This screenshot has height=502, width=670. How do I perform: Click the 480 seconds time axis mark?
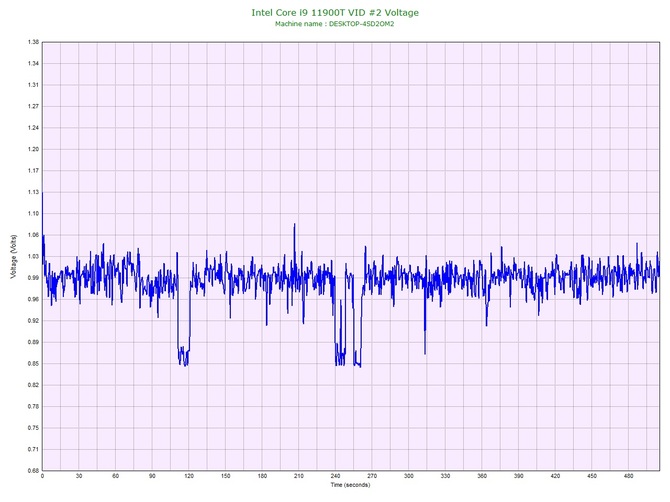(x=629, y=476)
